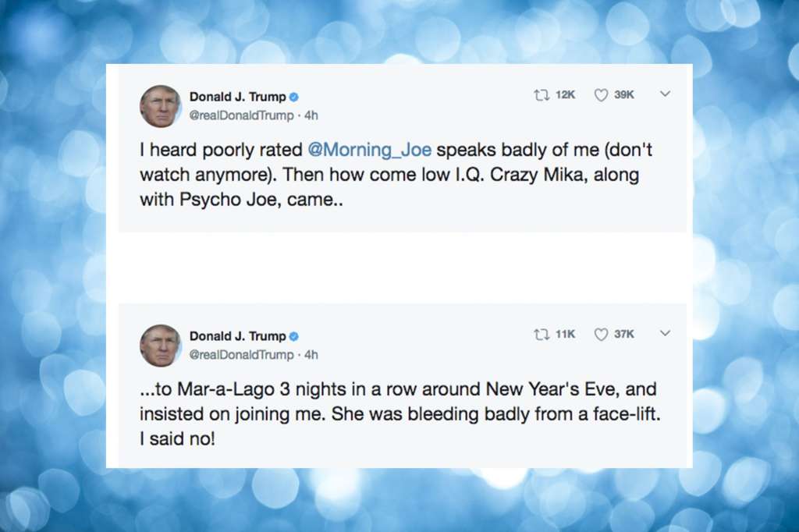The height and width of the screenshot is (532, 799).
Task: Retweet the Mar-a-Lago tweet using its retweet icon
Action: [x=541, y=334]
